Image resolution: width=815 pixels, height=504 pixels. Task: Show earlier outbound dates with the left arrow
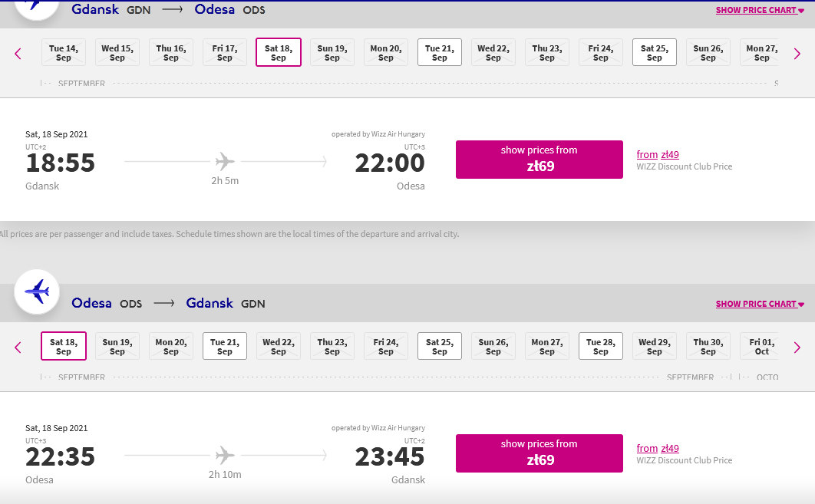[x=18, y=54]
